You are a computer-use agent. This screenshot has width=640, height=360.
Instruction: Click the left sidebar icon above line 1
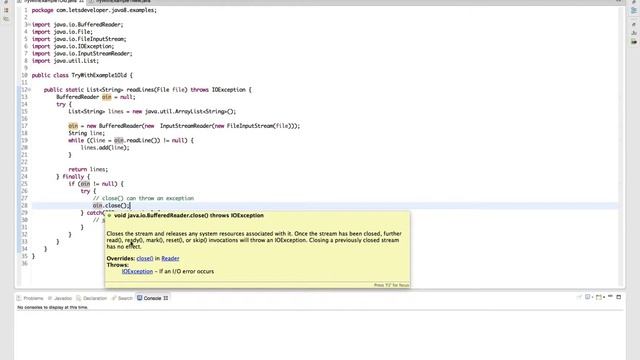pos(6,2)
